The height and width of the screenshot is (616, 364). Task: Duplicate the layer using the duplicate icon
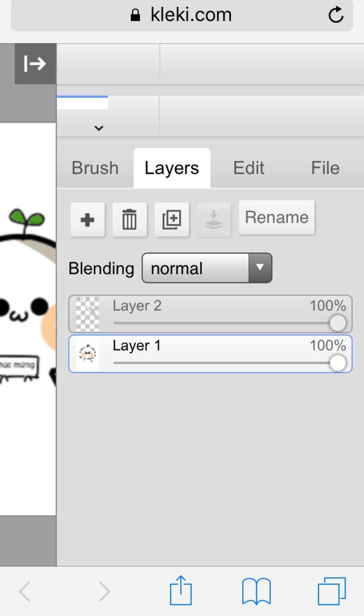pos(172,220)
